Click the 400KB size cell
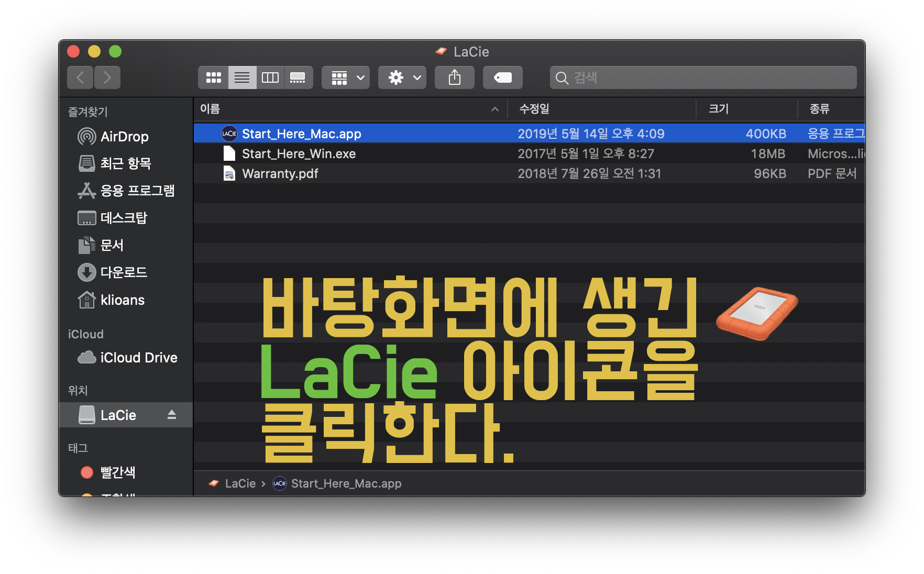 point(766,134)
